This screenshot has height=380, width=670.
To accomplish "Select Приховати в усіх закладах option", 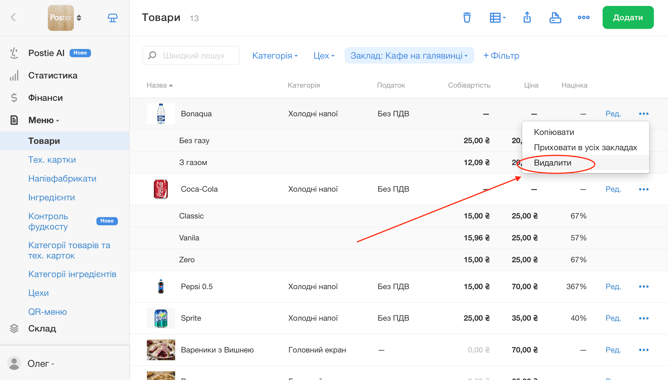I will [585, 147].
